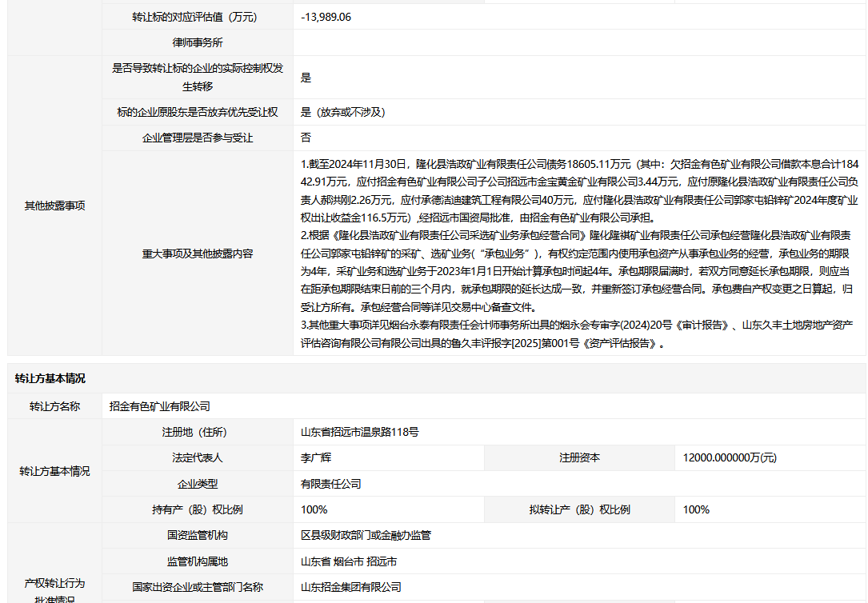Click the 注册资本 label
Viewport: 868px width, 603px height.
[x=579, y=458]
